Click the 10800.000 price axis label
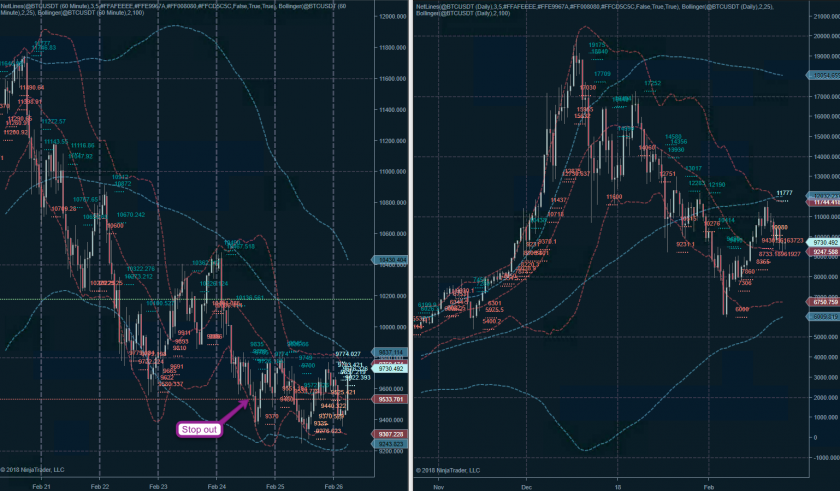Viewport: 840px width, 491px height. [x=393, y=203]
